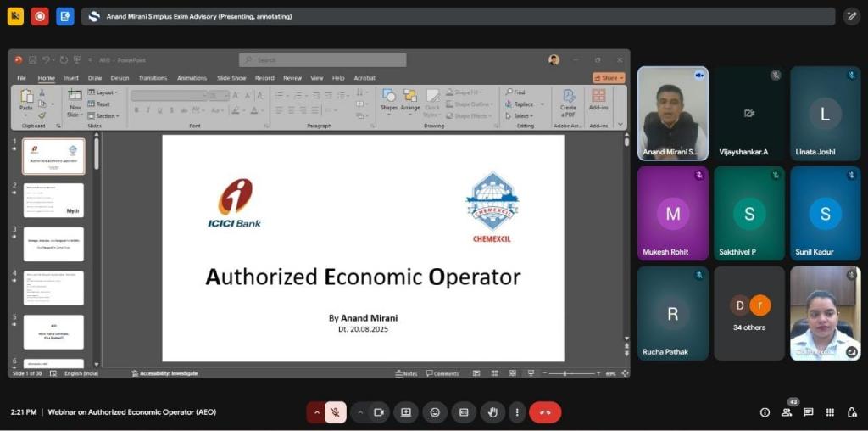Click Sakthivel P participant tile
Image resolution: width=868 pixels, height=431 pixels.
tap(749, 213)
